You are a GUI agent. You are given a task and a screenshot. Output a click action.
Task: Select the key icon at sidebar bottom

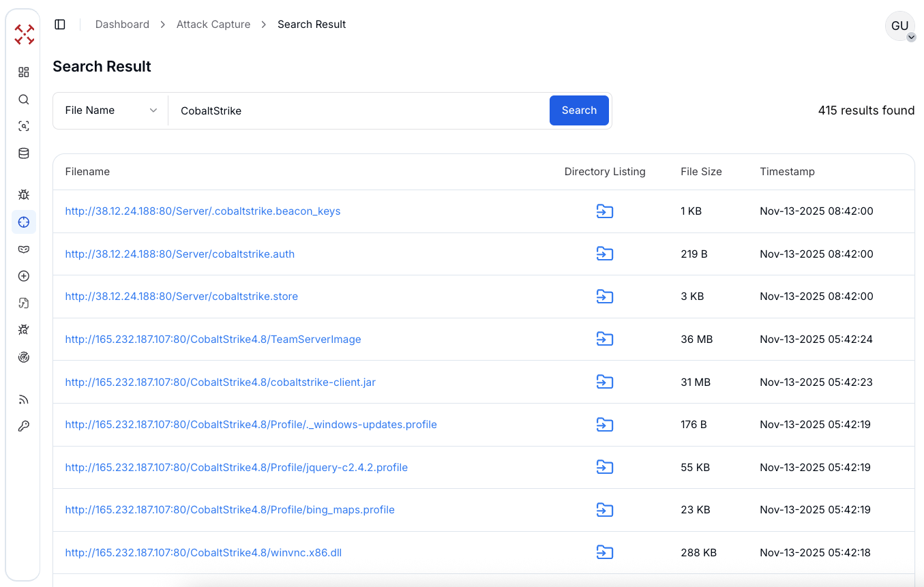coord(23,425)
